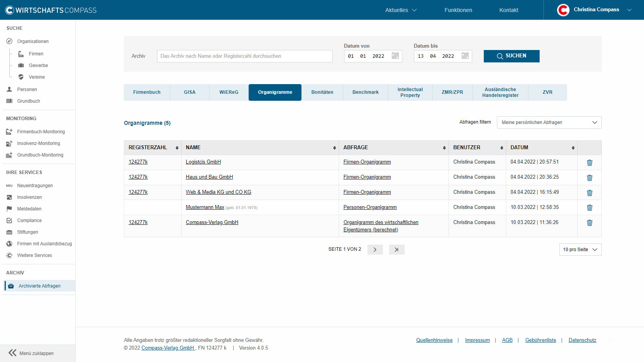Open the Meine persönlichen Abfragen filter
Screen dimensions: 644x362
[x=549, y=122]
